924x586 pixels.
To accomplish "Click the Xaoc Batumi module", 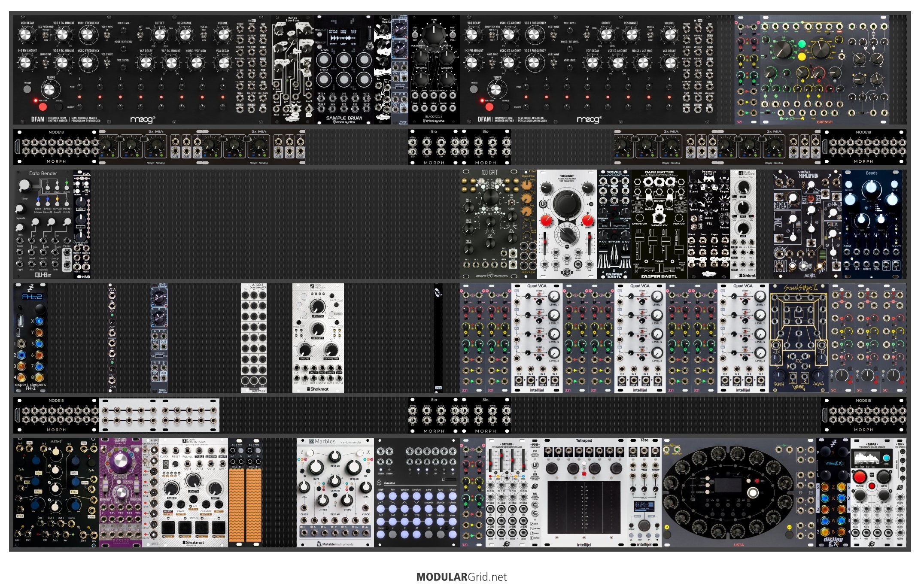I will (507, 492).
